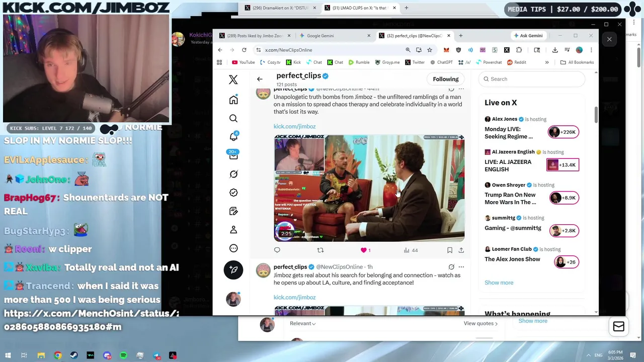Image resolution: width=644 pixels, height=362 pixels.
Task: Click Ask Gemini button
Action: 528,36
